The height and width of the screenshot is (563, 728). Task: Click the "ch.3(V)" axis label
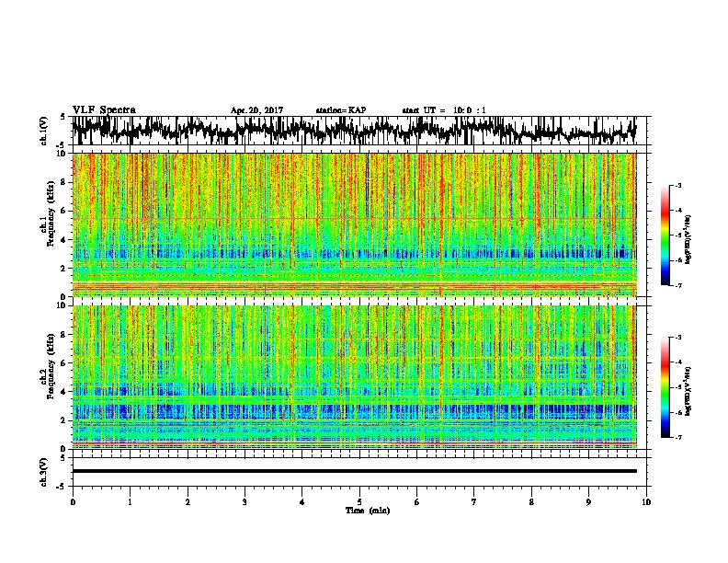[43, 472]
